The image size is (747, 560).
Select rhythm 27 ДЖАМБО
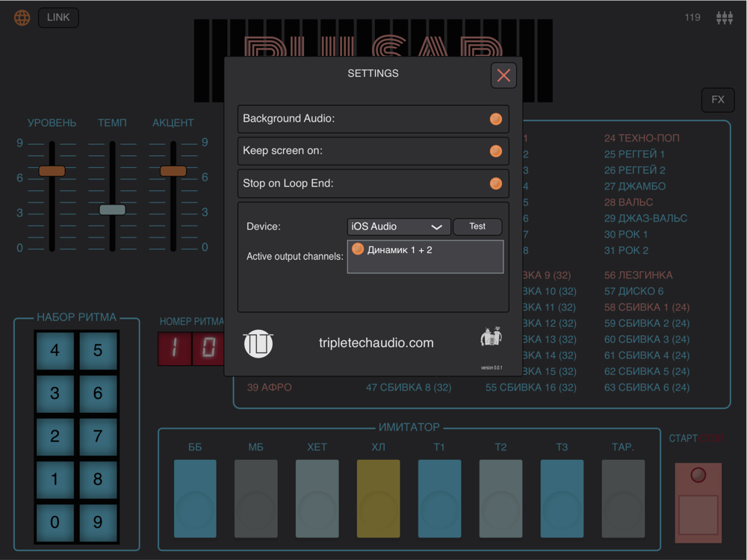pyautogui.click(x=634, y=186)
